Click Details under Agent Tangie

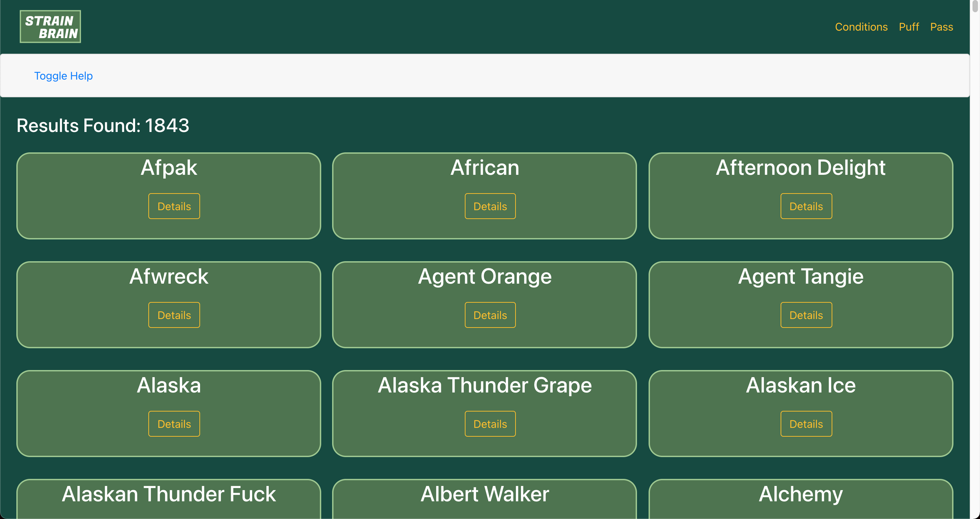pos(806,315)
